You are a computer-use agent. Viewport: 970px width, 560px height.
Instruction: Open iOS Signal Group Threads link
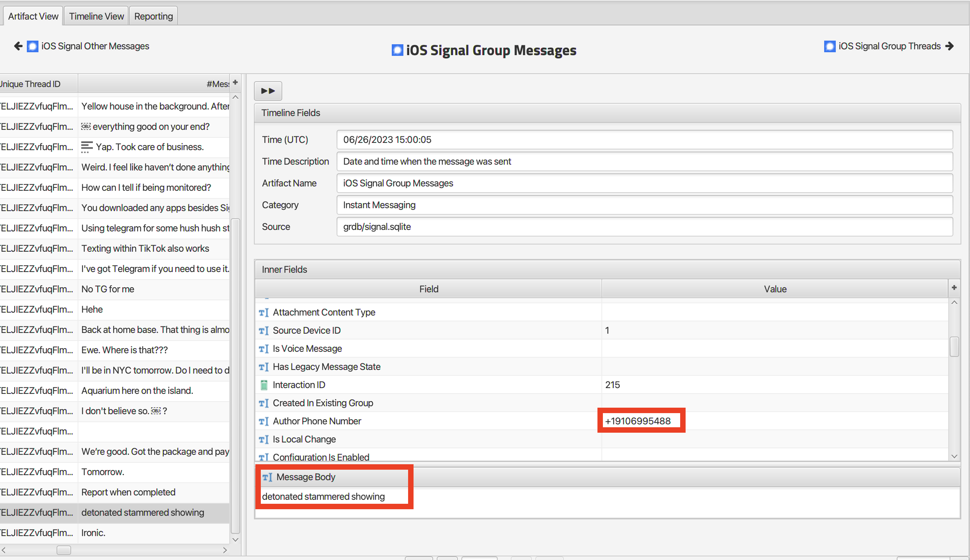(889, 46)
